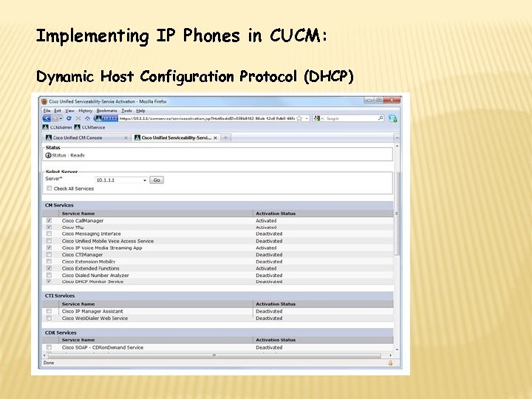The width and height of the screenshot is (532, 399).
Task: Go back with the Firefox back arrow
Action: click(x=47, y=118)
